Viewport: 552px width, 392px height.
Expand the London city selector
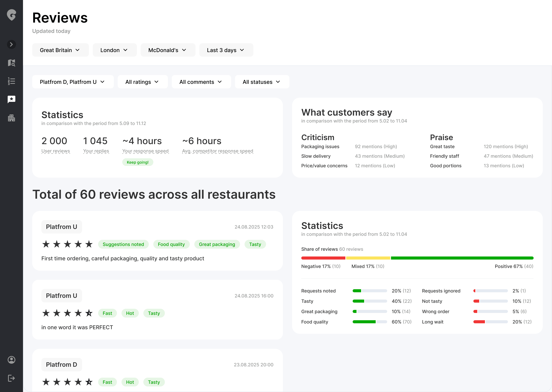[x=115, y=50]
